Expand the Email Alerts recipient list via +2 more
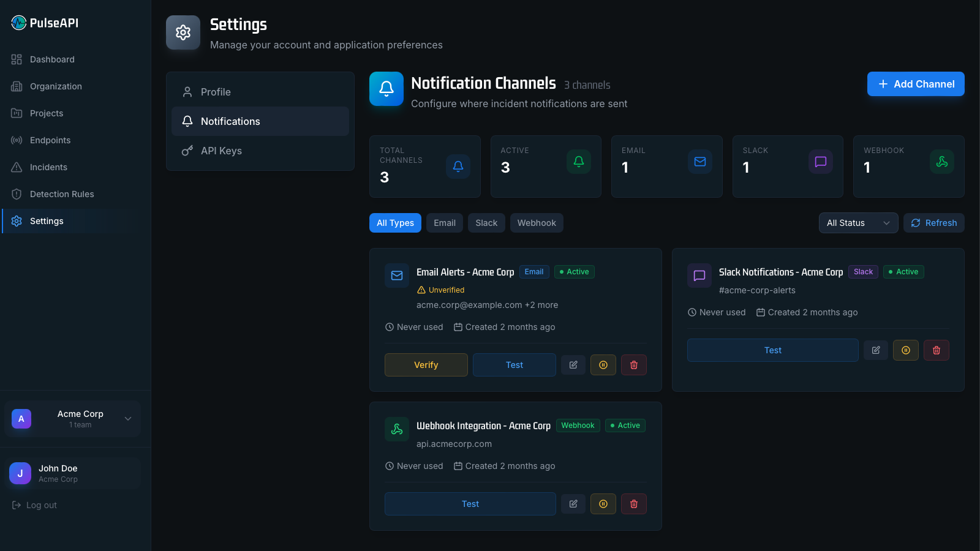The height and width of the screenshot is (551, 980). click(x=542, y=305)
